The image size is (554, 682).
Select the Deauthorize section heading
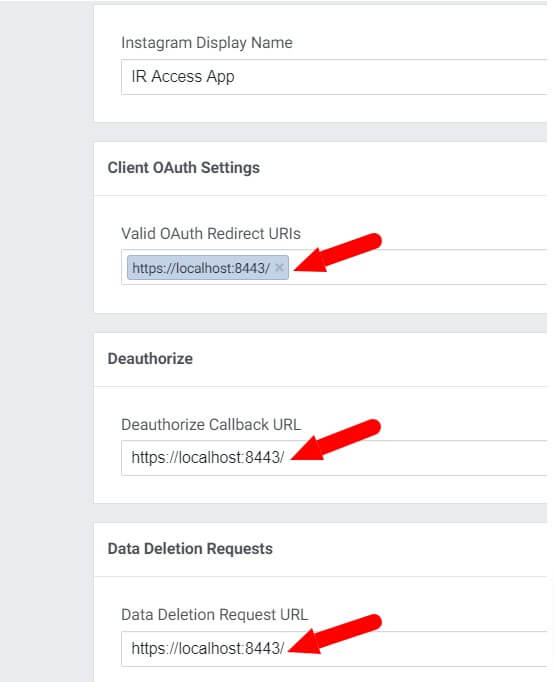click(x=150, y=359)
